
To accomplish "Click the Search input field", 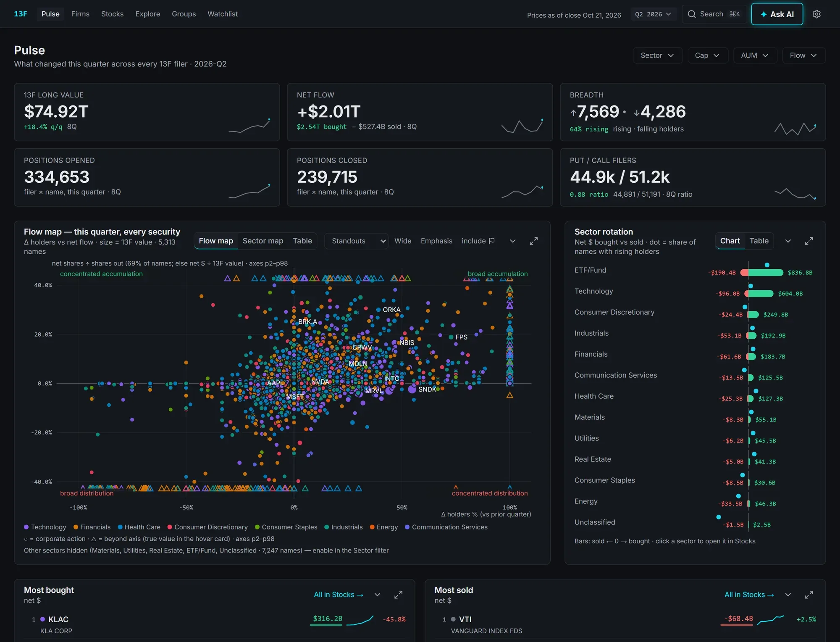I will (714, 14).
